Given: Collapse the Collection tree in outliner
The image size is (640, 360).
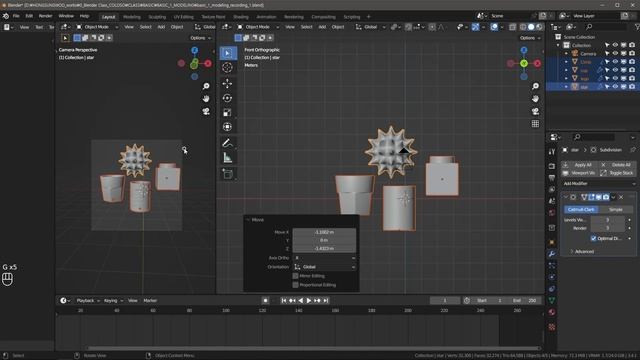Looking at the screenshot, I should tap(559, 45).
